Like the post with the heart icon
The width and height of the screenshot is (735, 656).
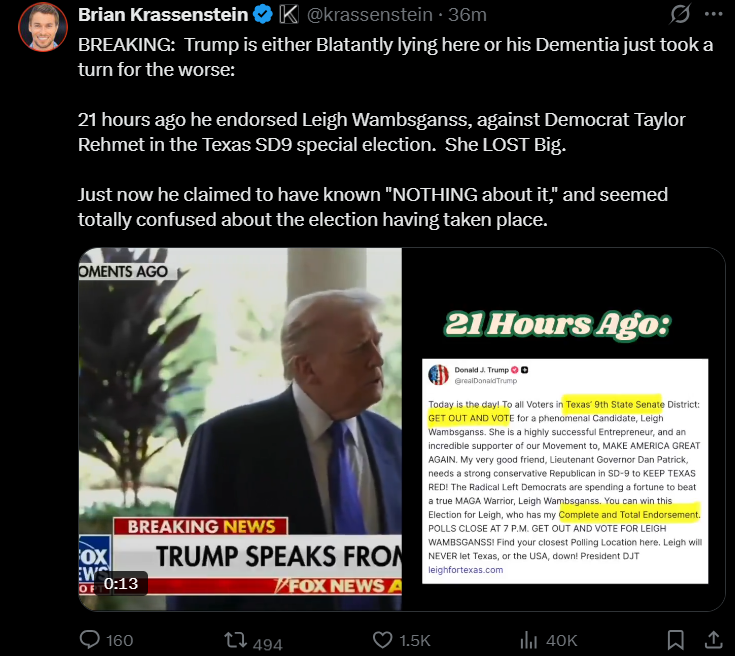point(382,640)
